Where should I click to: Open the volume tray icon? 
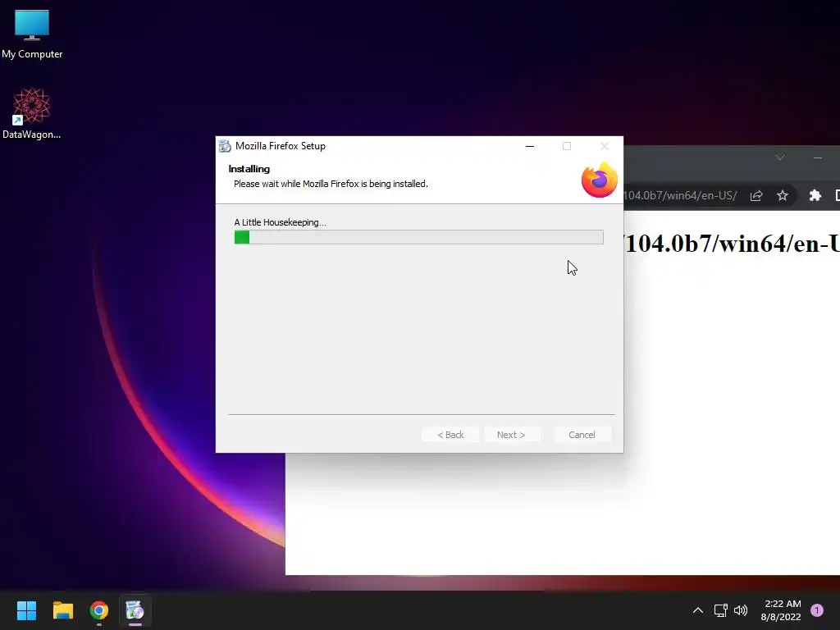741,610
